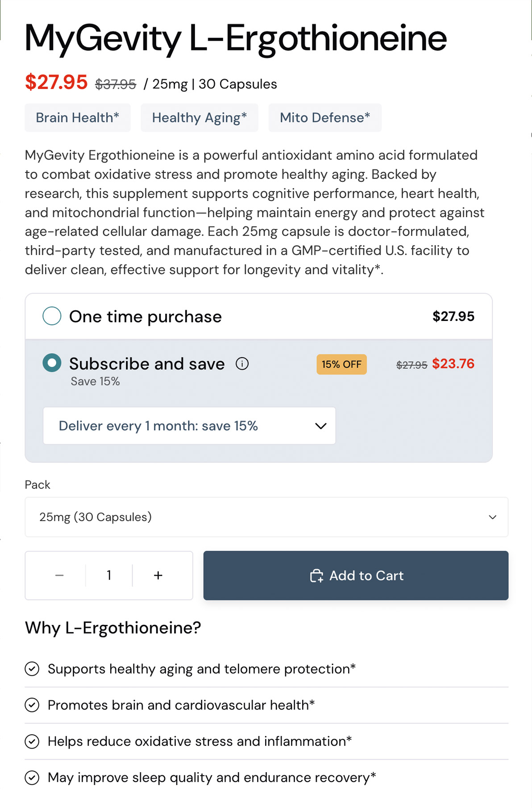The image size is (532, 808).
Task: Click checkmark icon beside sleep quality benefit
Action: pos(32,778)
